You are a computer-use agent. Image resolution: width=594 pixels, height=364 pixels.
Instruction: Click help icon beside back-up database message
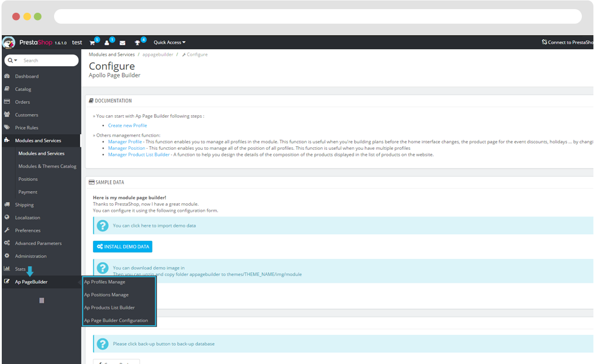coord(102,343)
